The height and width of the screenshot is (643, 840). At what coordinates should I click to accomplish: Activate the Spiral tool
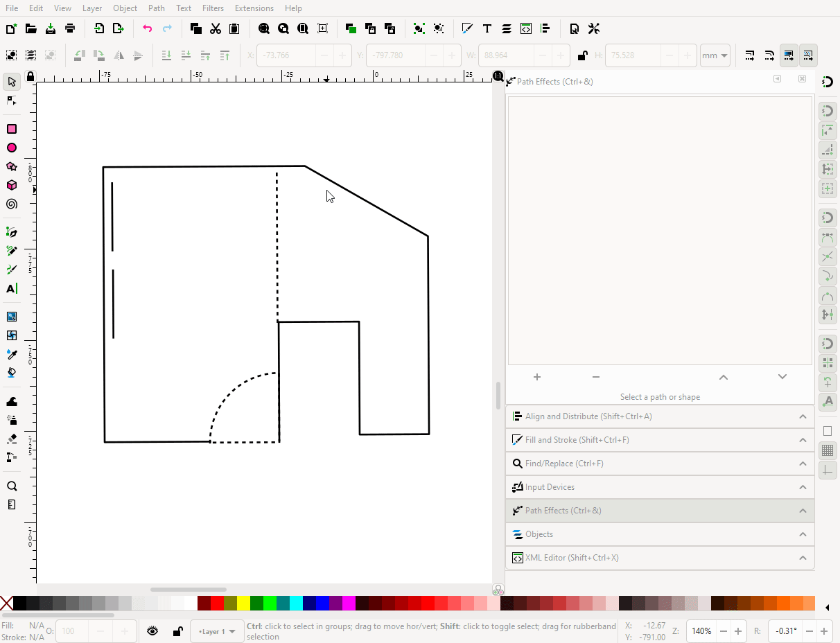point(12,204)
